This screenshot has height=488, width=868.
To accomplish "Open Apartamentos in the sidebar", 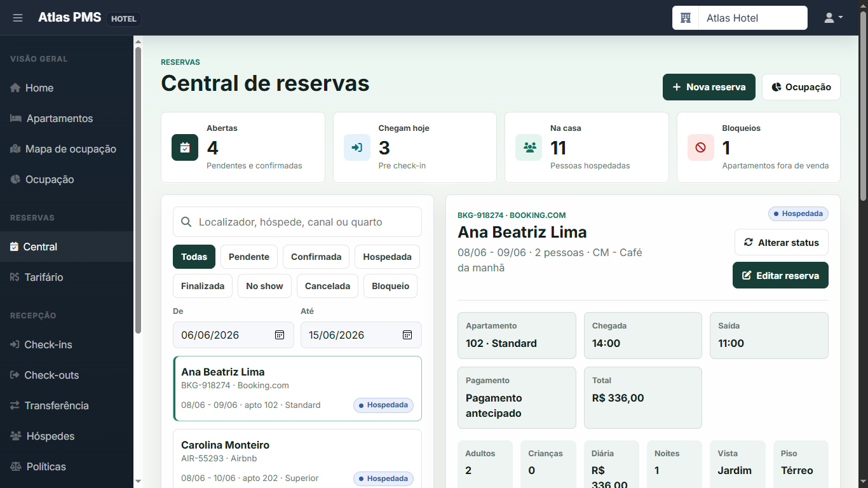I will (67, 118).
